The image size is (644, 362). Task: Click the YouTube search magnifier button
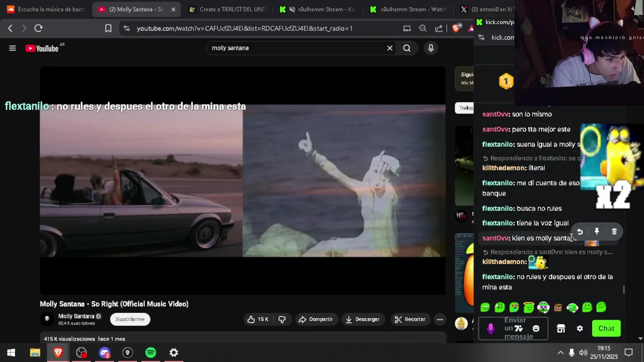tap(407, 48)
